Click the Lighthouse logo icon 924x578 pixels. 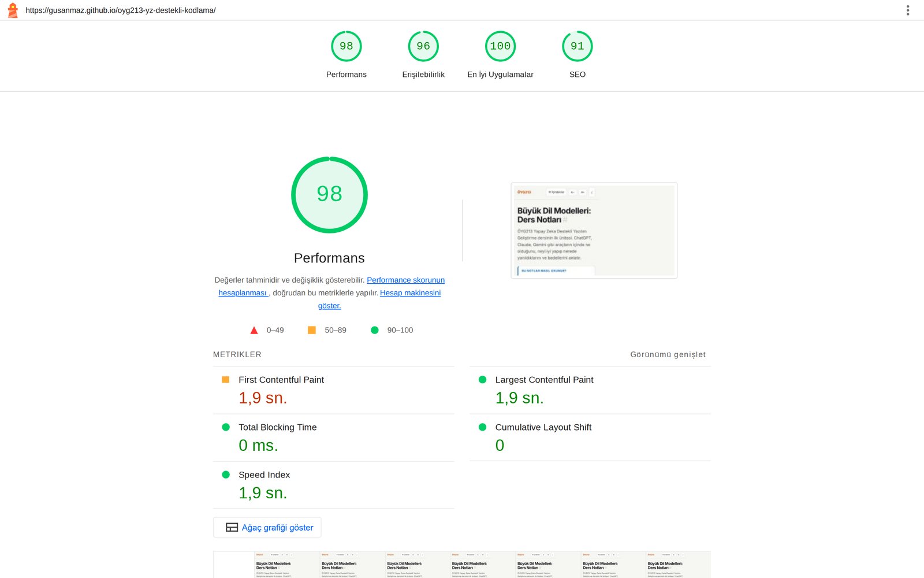pos(13,10)
